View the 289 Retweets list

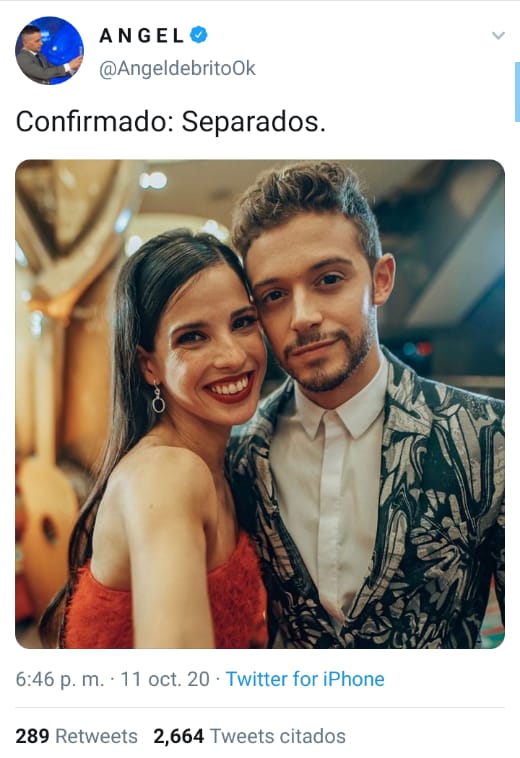point(76,736)
